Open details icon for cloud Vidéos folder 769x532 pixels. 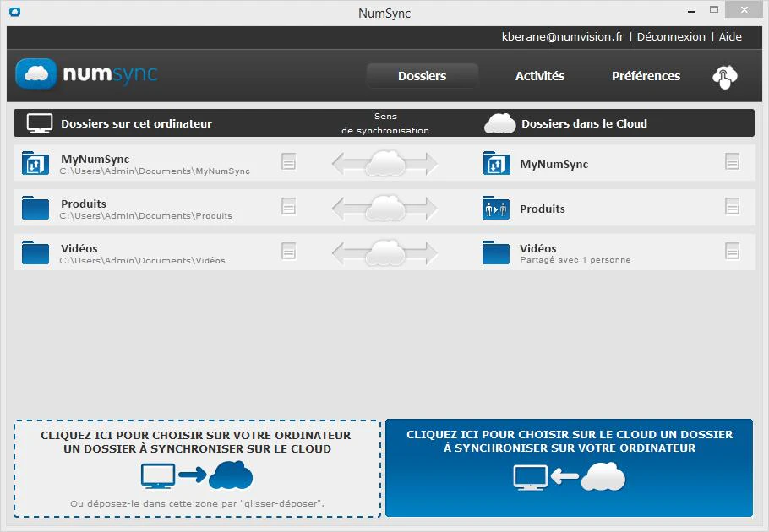(x=732, y=251)
